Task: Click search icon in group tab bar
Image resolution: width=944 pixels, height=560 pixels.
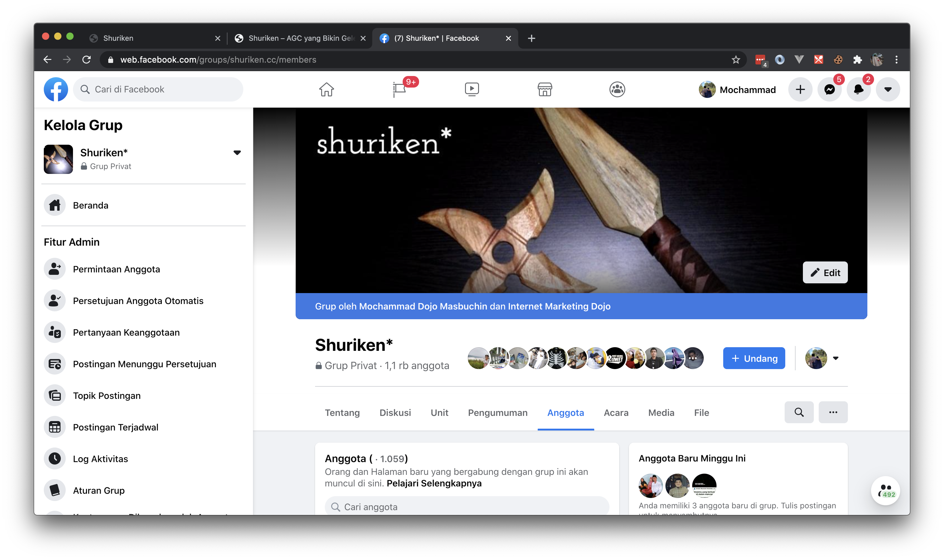Action: (x=798, y=412)
